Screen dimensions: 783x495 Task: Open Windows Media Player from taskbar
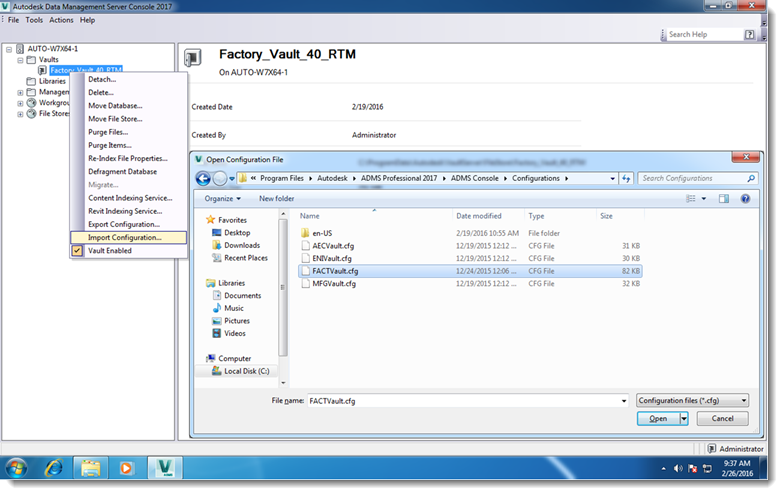126,469
